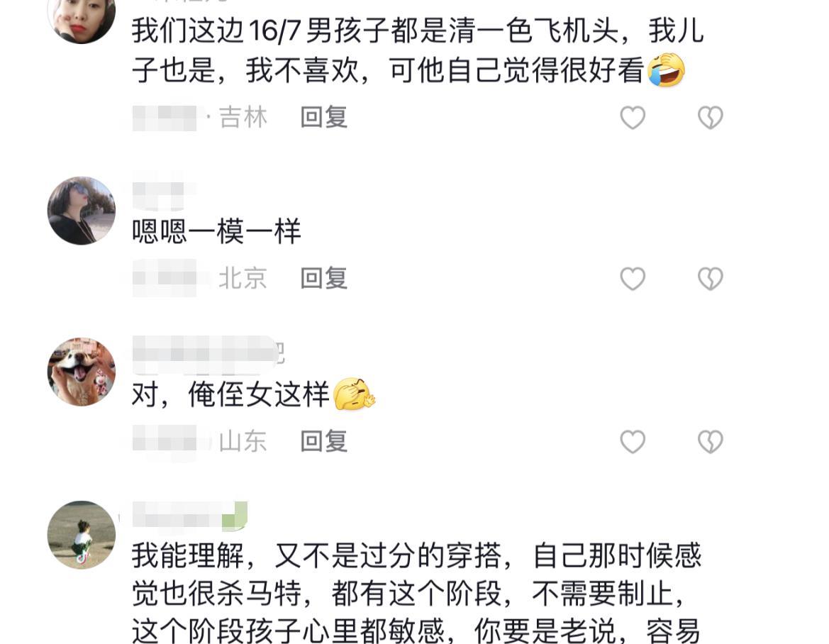Screen dimensions: 829x644
Task: Tap 回复 under the Shandong comment
Action: [323, 441]
